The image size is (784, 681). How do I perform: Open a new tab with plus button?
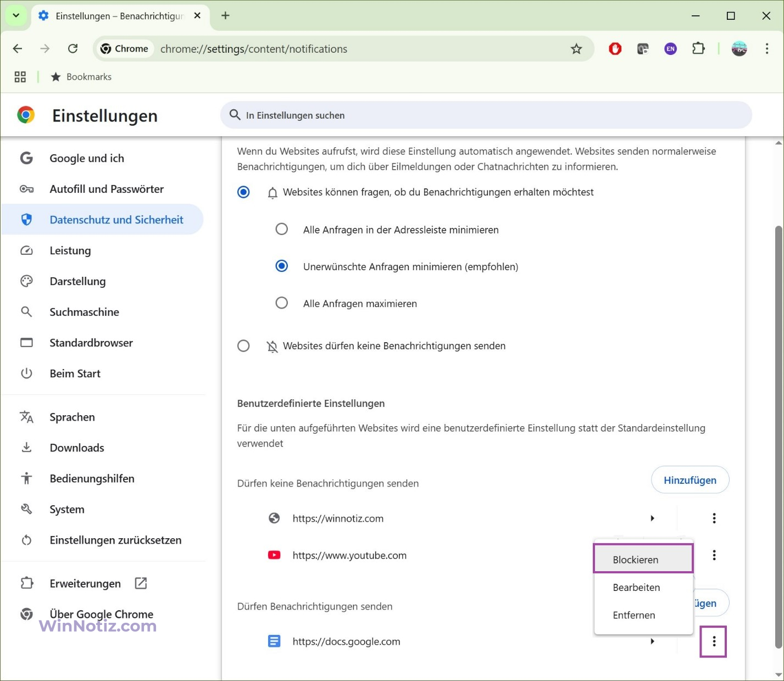(225, 15)
